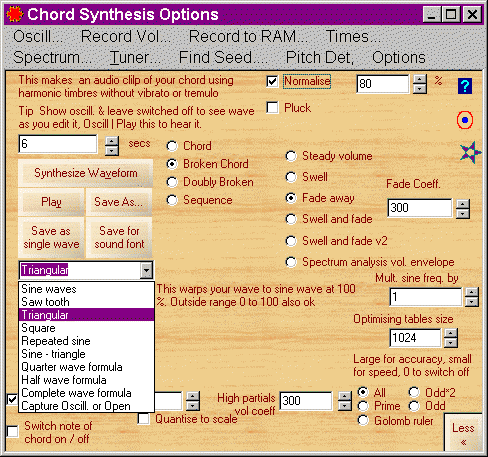The width and height of the screenshot is (488, 457).
Task: Increase the Normalise percent spinner
Action: (420, 79)
